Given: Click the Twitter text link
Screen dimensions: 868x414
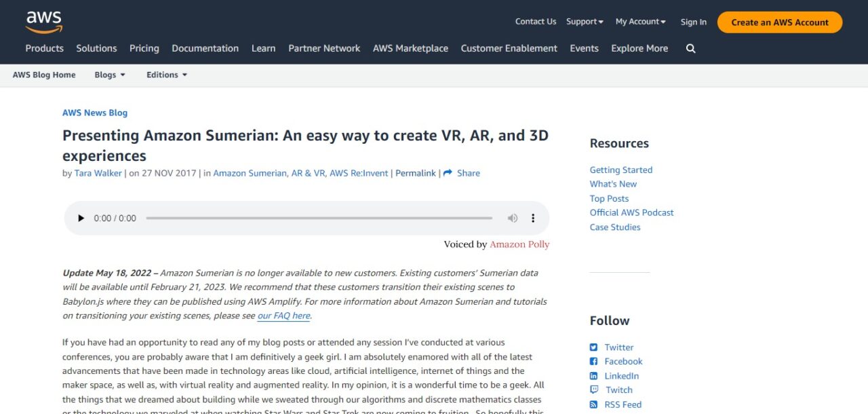Looking at the screenshot, I should point(619,347).
